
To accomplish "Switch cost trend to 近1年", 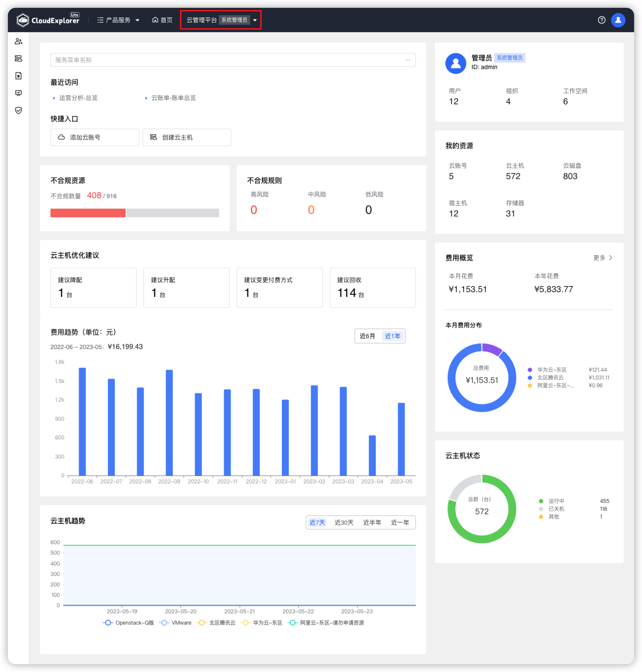I will [x=393, y=336].
